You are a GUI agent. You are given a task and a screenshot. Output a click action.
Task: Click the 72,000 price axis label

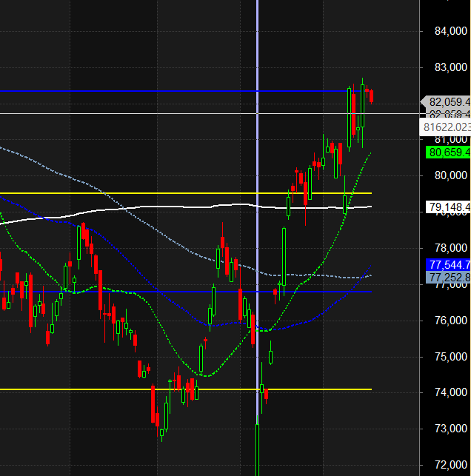pos(451,465)
